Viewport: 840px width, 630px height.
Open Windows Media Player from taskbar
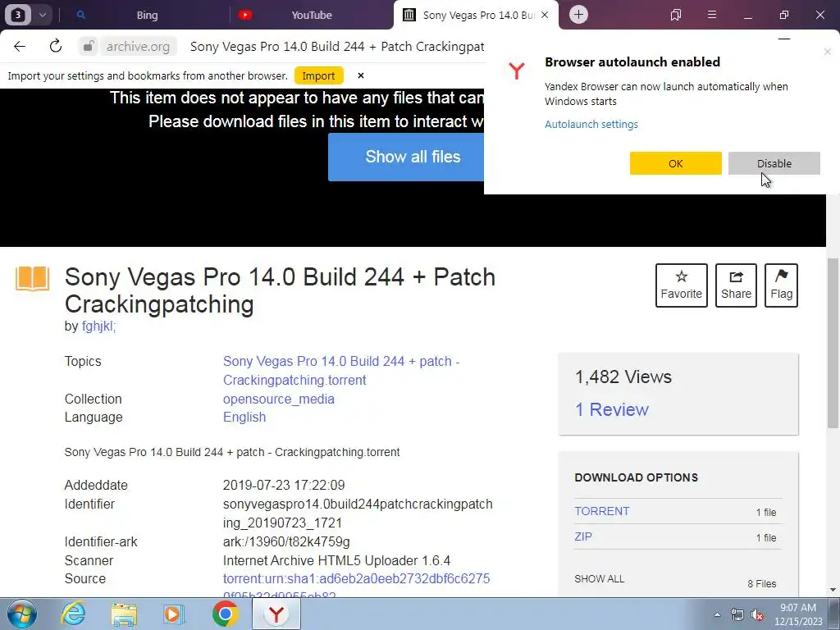tap(174, 614)
